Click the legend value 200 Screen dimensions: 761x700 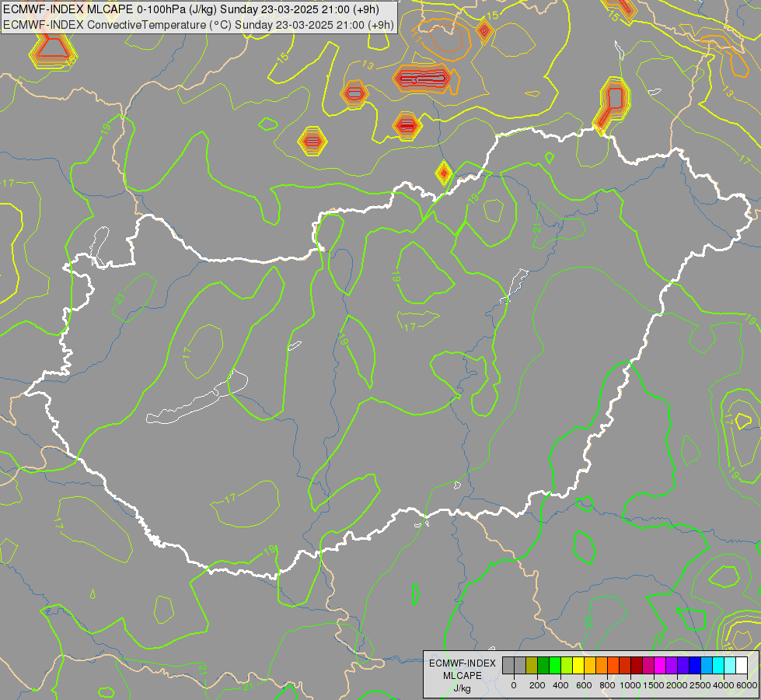(537, 685)
